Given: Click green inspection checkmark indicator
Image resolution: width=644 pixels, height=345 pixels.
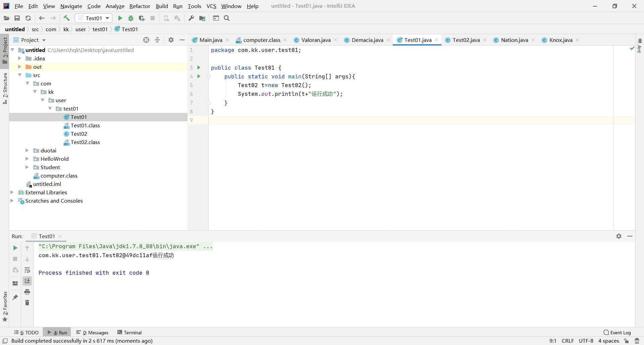Looking at the screenshot, I should click(632, 49).
